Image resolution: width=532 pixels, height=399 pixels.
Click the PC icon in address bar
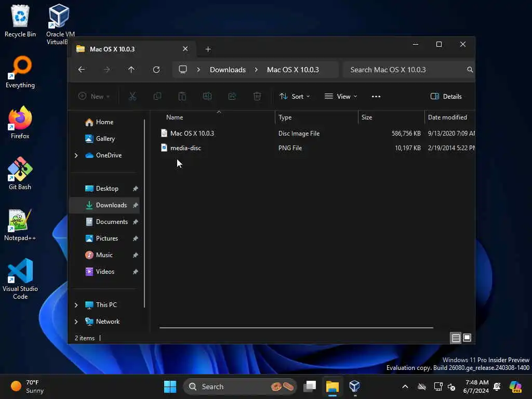[183, 70]
